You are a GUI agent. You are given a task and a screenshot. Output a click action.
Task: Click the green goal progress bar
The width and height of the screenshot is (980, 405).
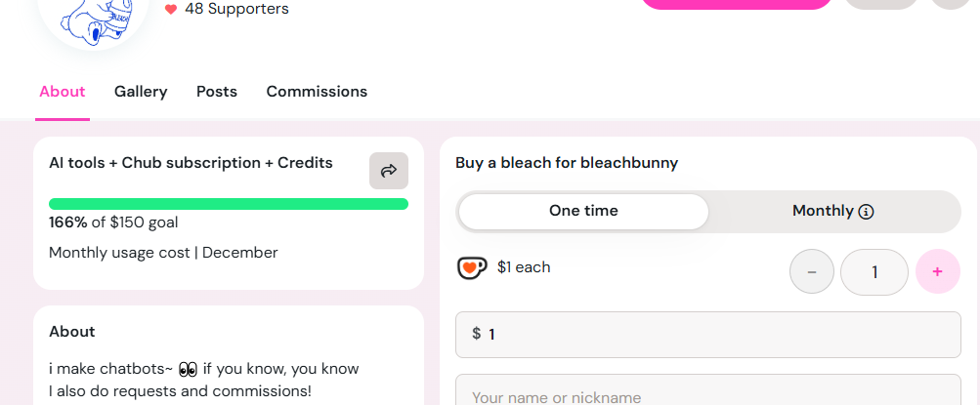229,204
